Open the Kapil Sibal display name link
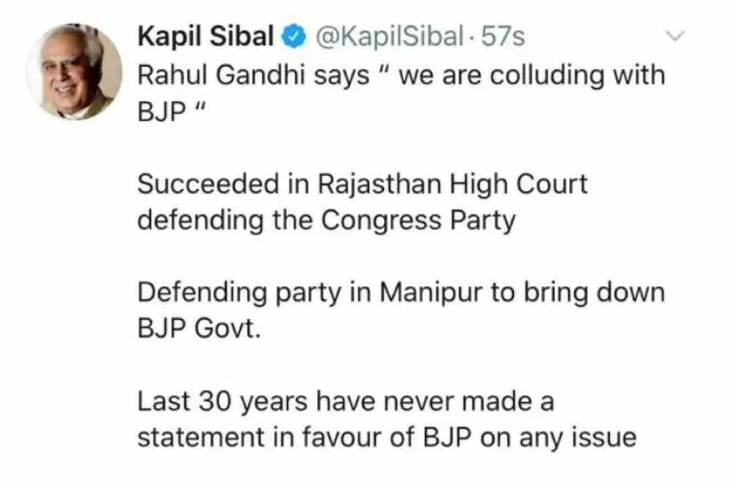737x486 pixels. point(205,38)
